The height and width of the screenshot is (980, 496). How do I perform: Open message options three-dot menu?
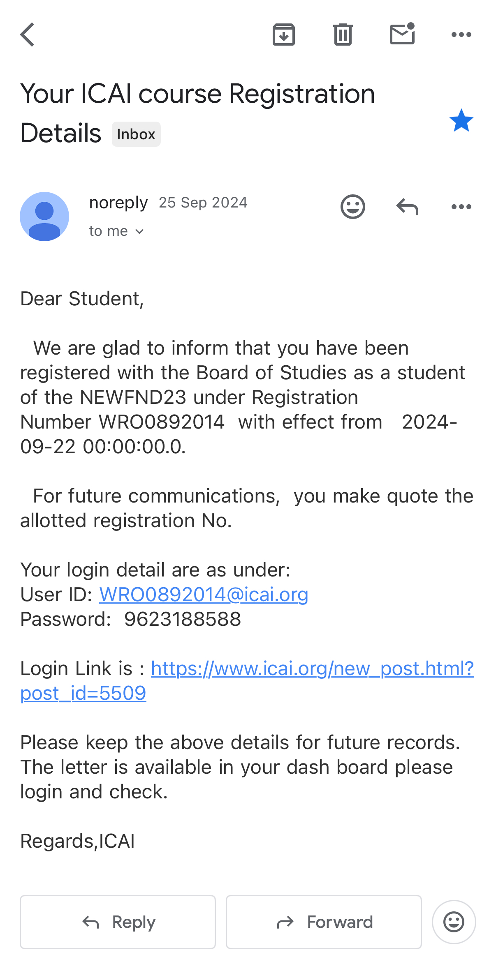[x=461, y=206]
